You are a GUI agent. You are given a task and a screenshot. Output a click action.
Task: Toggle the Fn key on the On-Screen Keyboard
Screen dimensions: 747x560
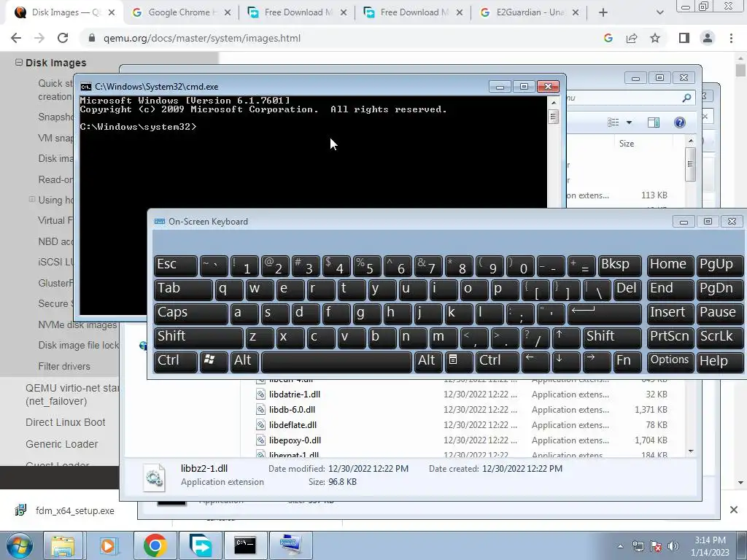(627, 362)
